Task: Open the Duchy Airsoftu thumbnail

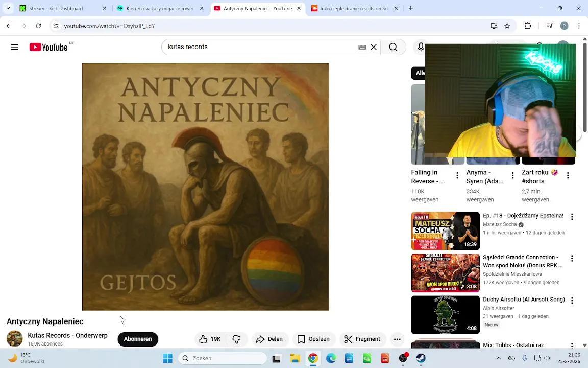Action: (x=446, y=315)
